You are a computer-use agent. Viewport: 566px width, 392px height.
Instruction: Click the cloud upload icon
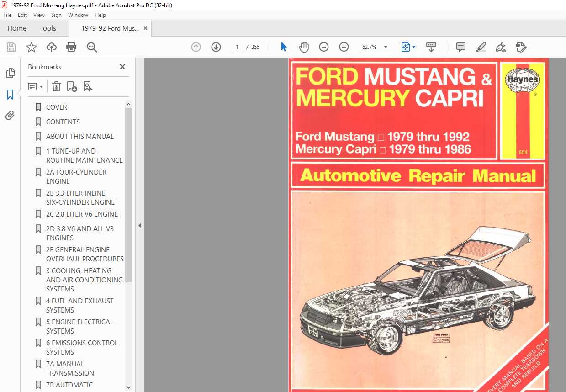point(52,47)
